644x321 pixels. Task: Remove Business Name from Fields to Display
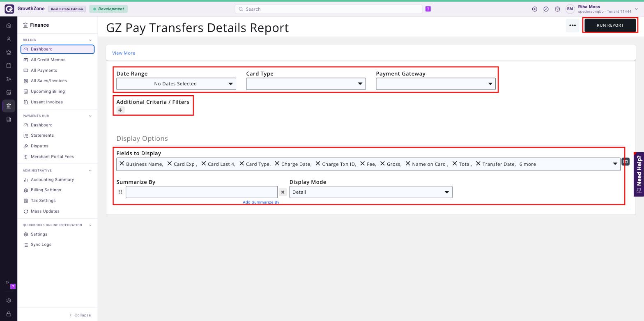[x=122, y=163]
